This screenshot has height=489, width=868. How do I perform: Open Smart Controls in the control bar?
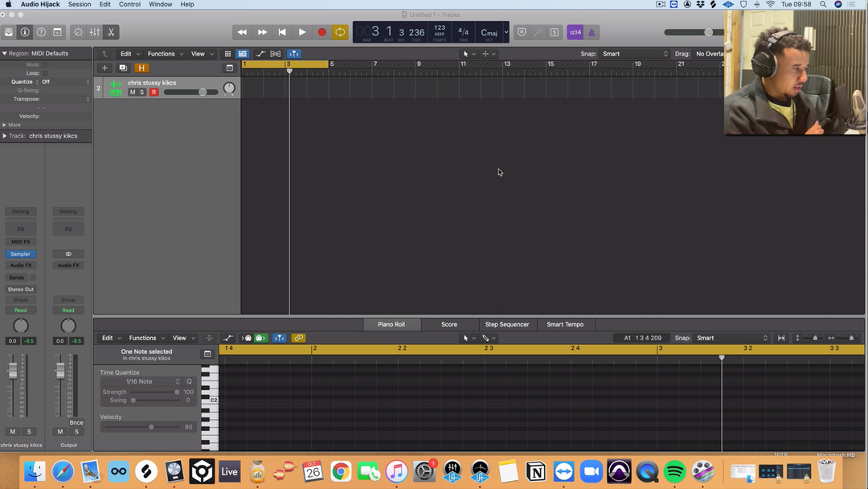pyautogui.click(x=78, y=32)
